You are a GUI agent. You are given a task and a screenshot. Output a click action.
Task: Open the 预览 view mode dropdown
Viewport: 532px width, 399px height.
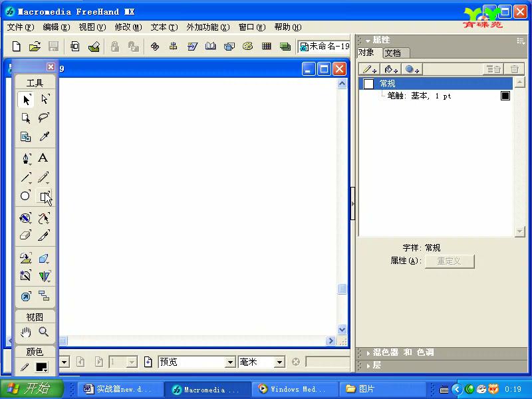[x=230, y=362]
